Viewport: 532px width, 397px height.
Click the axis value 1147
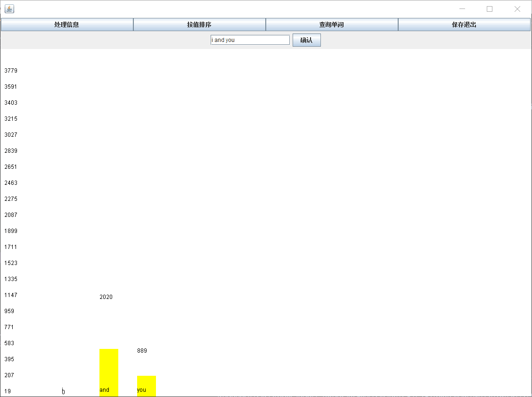tap(11, 295)
